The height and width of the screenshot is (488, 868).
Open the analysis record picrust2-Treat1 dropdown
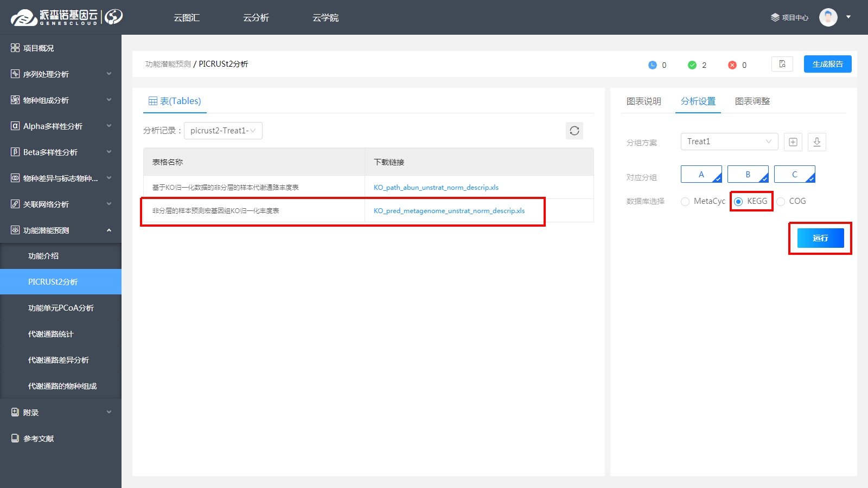point(223,131)
